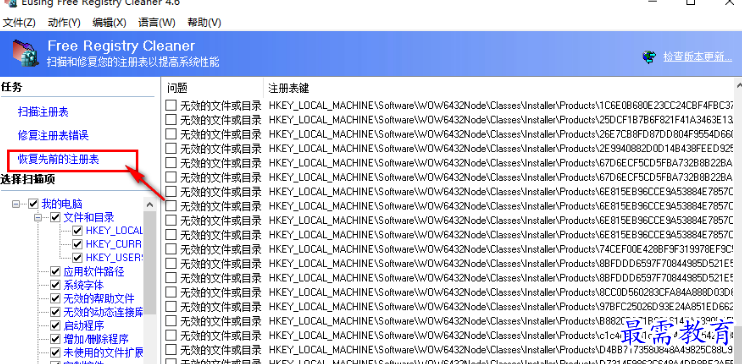The height and width of the screenshot is (364, 742).
Task: Uncheck the 我的电脑 checkbox
Action: point(33,204)
